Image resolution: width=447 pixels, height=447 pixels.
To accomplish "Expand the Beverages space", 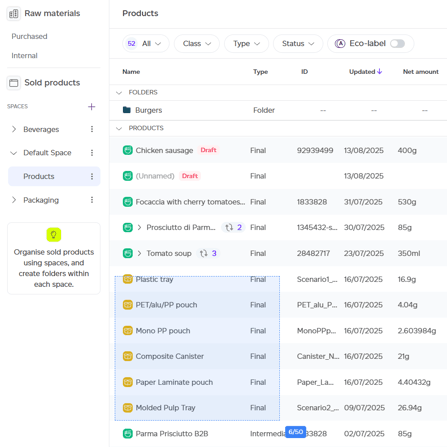I will coord(14,129).
